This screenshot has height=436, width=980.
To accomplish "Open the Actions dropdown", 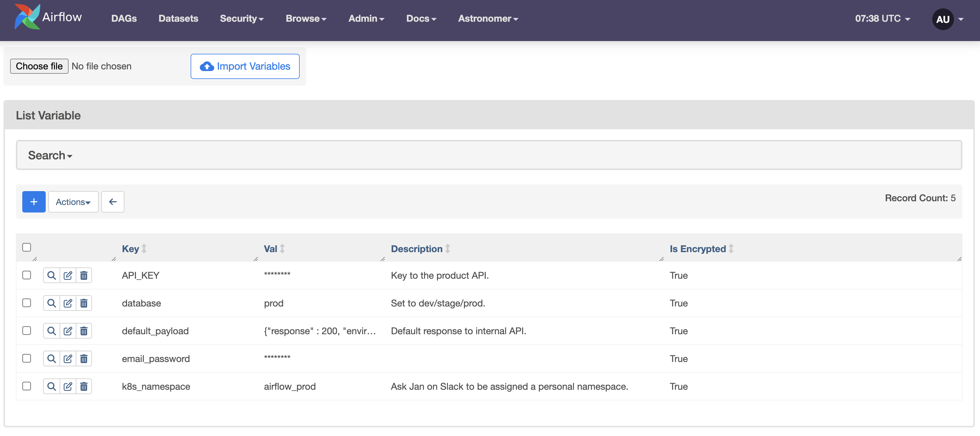I will (73, 202).
